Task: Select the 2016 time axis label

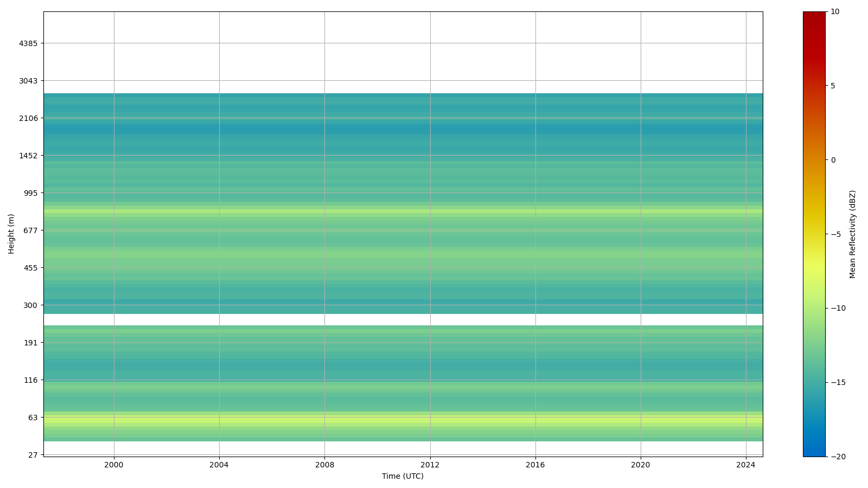Action: pyautogui.click(x=535, y=465)
